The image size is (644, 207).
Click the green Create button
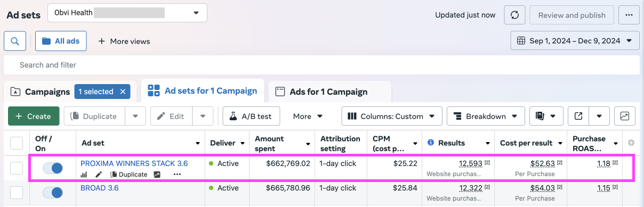click(34, 116)
